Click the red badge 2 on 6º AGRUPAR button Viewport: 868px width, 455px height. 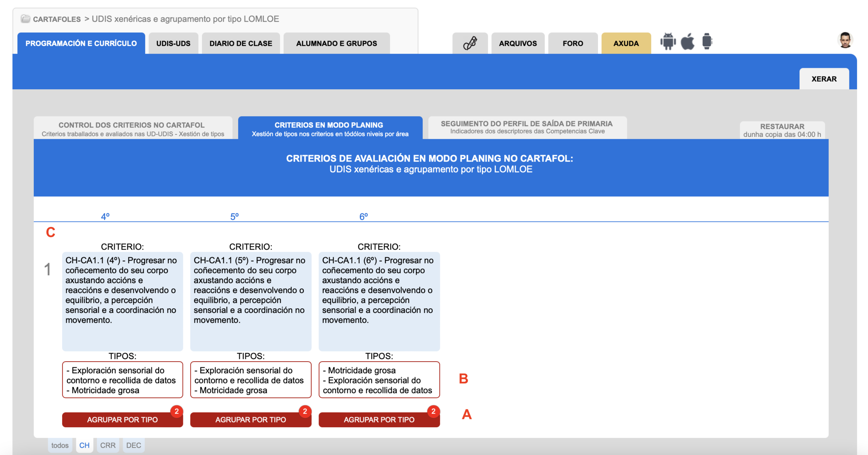[x=433, y=411]
